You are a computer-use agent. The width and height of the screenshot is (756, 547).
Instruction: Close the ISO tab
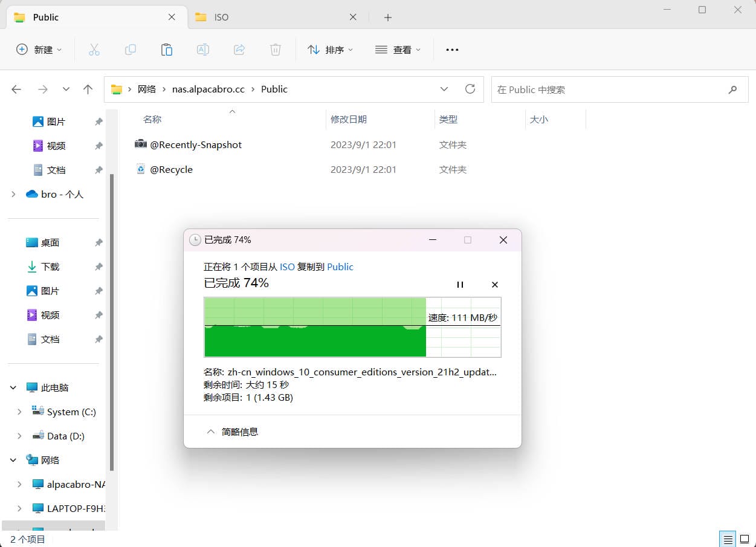pos(353,17)
